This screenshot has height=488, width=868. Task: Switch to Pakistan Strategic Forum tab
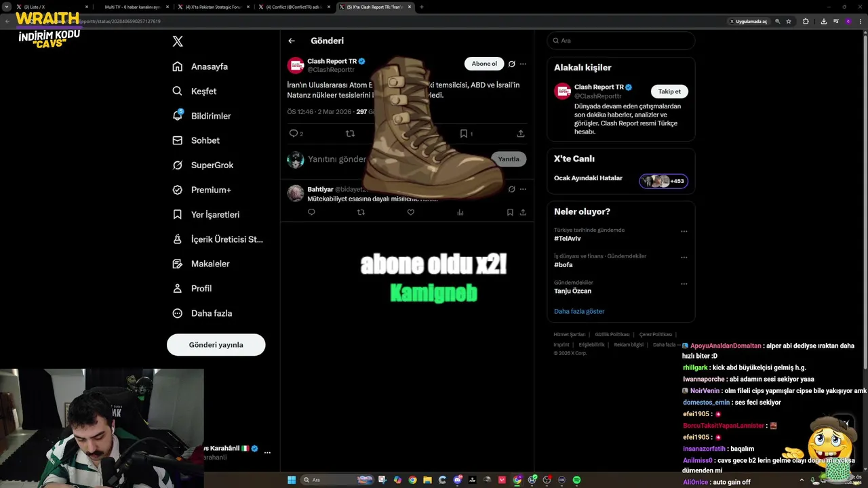coord(213,7)
